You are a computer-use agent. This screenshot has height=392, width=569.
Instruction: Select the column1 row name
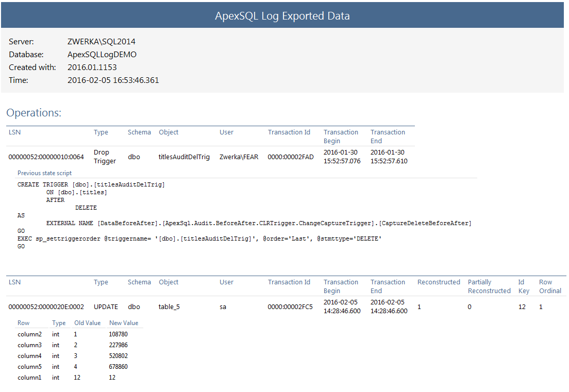tap(30, 378)
